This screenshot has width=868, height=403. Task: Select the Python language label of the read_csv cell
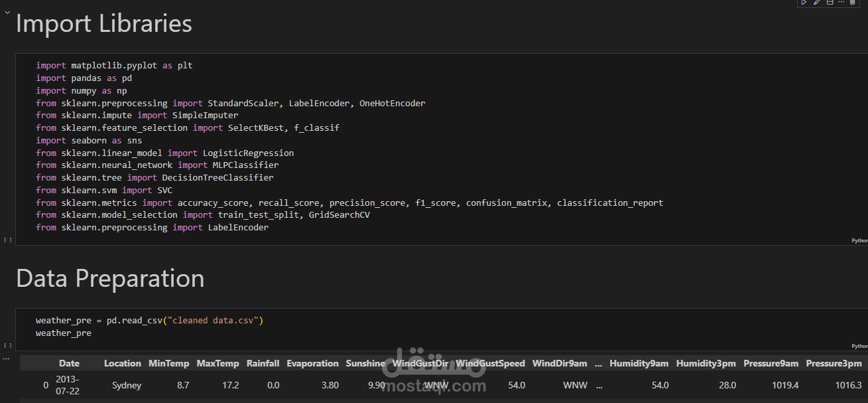pyautogui.click(x=859, y=346)
